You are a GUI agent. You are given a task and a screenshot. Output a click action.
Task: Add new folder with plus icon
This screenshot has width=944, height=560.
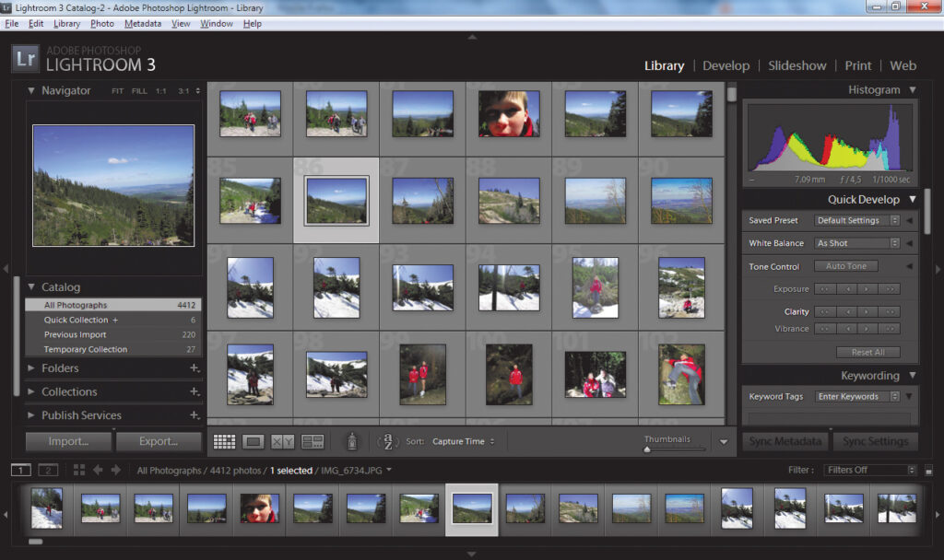194,368
